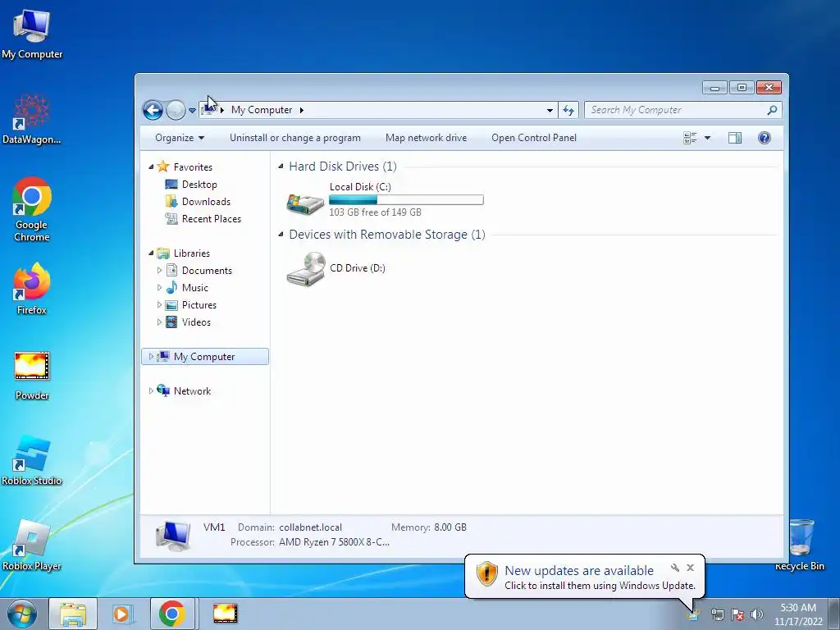Click the search magnifier icon
Image resolution: width=840 pixels, height=630 pixels.
(772, 110)
